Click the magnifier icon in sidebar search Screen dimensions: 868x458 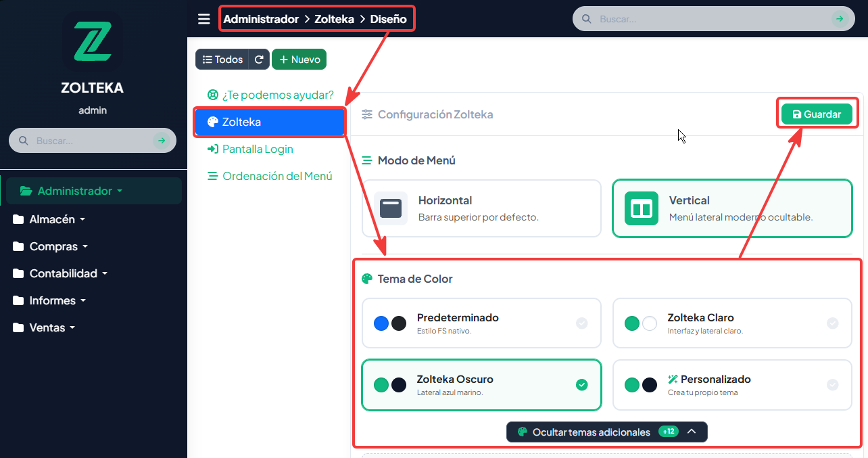point(23,141)
